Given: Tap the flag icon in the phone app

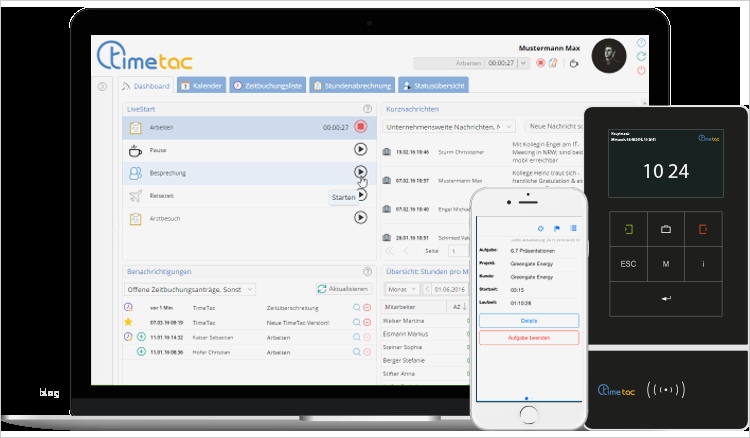Looking at the screenshot, I should 557,229.
